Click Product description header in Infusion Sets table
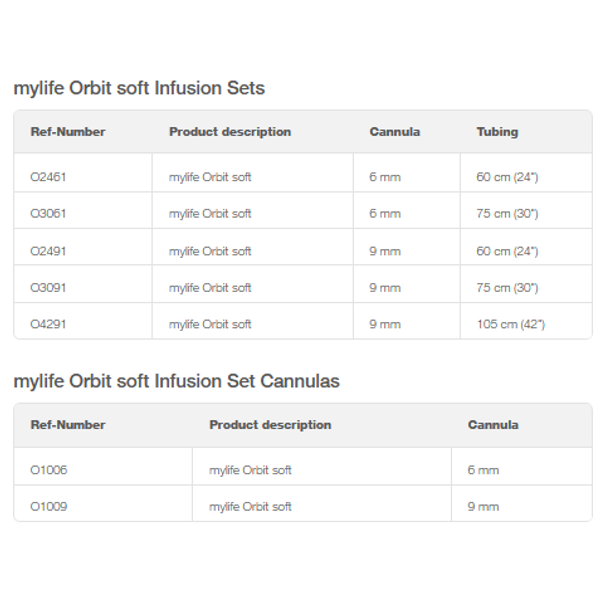This screenshot has width=600, height=600. [x=230, y=132]
